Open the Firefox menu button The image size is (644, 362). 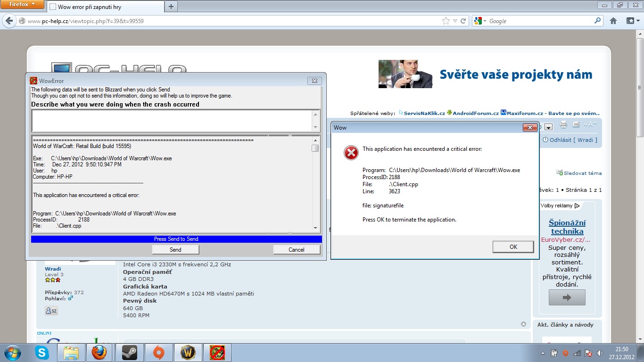click(23, 5)
